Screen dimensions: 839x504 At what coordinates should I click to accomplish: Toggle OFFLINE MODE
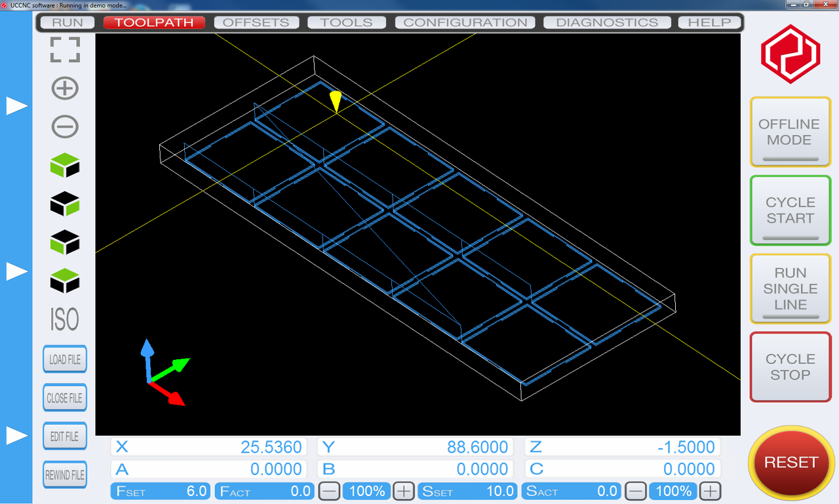point(790,132)
